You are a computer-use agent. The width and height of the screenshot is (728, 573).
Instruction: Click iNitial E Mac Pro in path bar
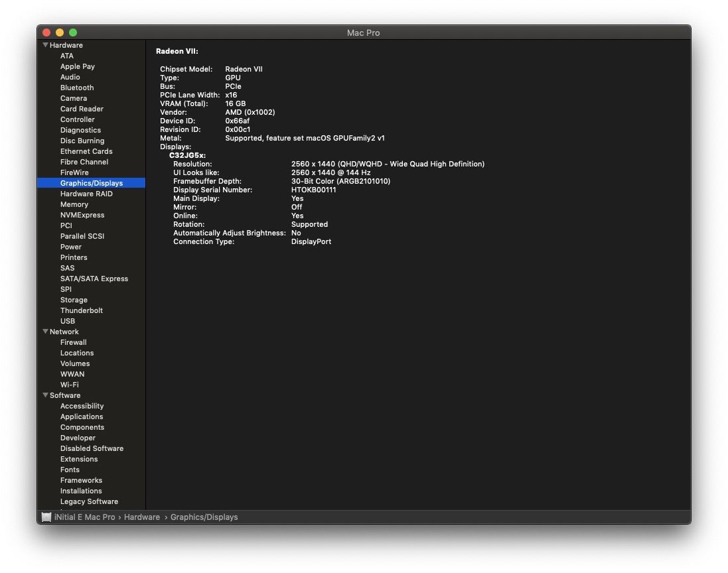[84, 517]
